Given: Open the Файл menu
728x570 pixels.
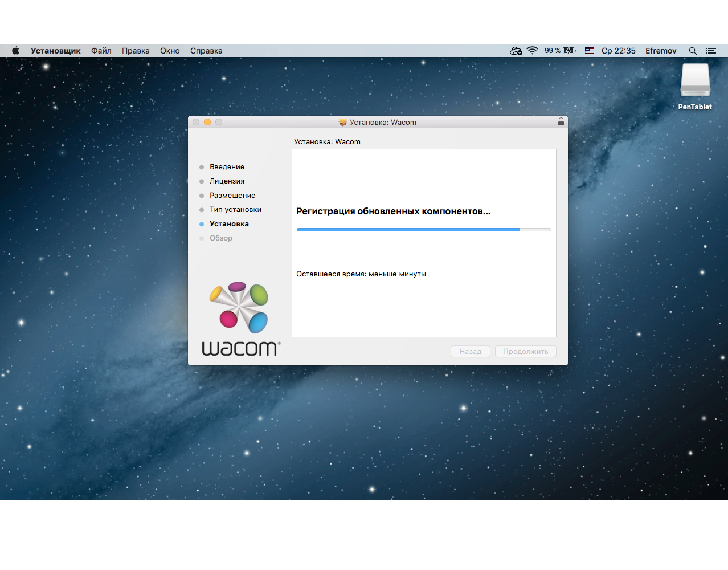Looking at the screenshot, I should 101,51.
